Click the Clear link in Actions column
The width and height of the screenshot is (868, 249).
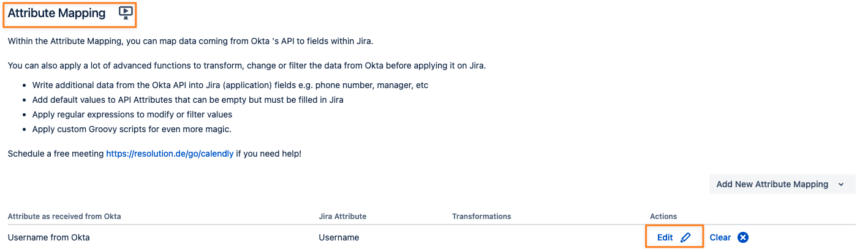(720, 237)
